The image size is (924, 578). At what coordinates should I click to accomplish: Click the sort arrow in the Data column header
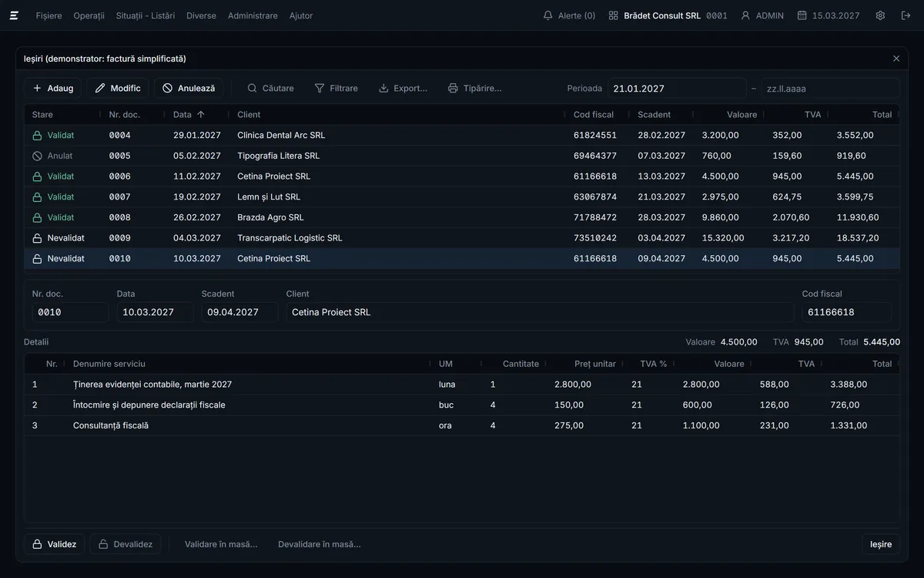pyautogui.click(x=201, y=115)
